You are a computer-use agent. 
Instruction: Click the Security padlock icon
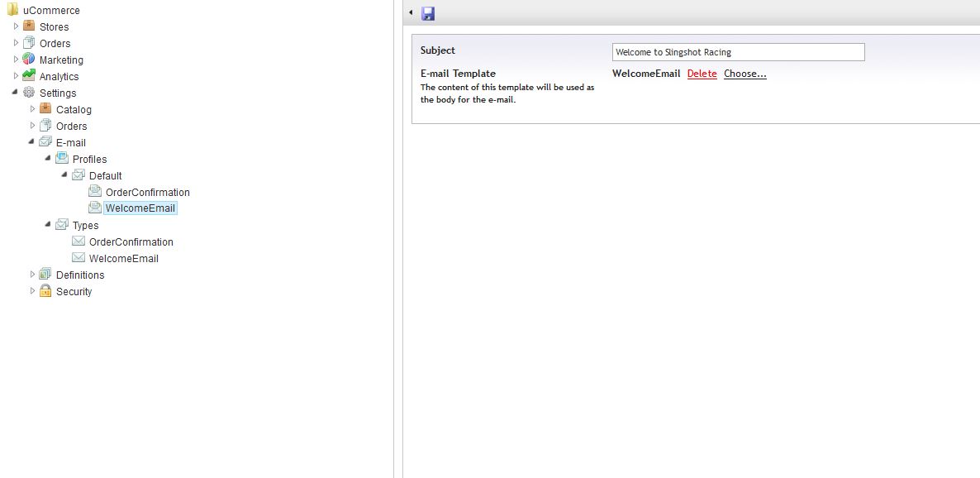[x=45, y=290]
